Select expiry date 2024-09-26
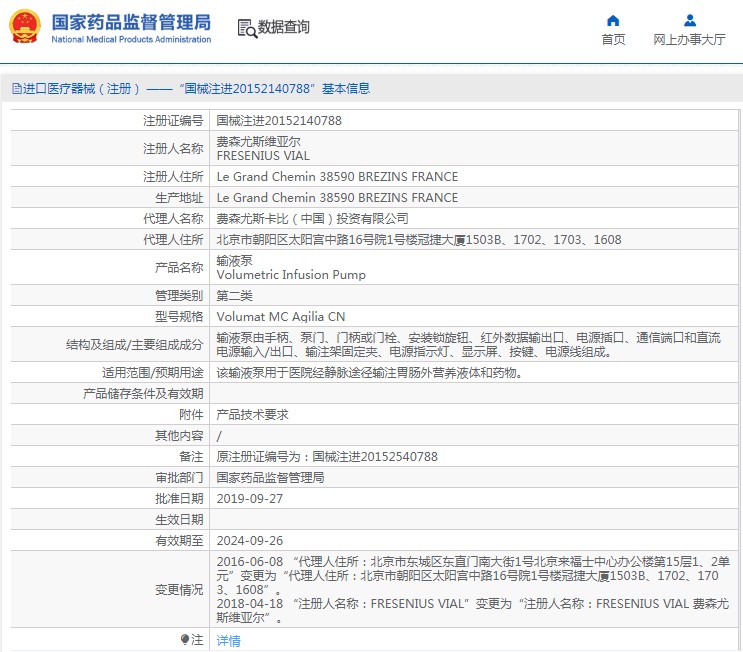Screen dimensions: 743x652 [x=250, y=541]
